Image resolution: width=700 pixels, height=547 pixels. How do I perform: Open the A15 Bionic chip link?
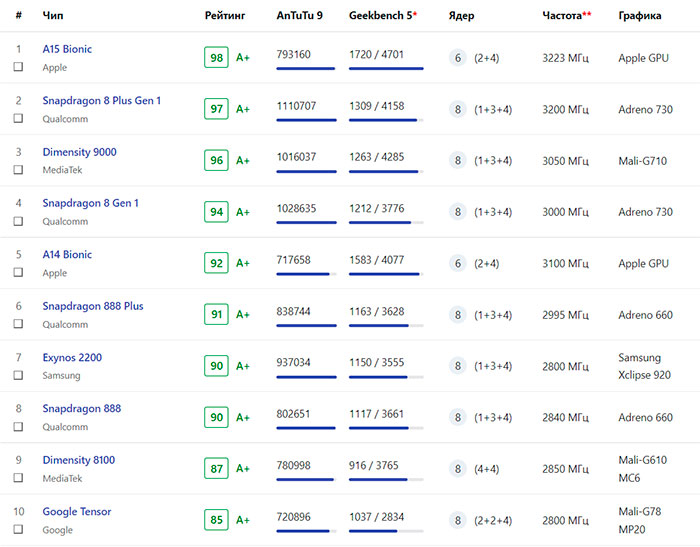coord(67,49)
